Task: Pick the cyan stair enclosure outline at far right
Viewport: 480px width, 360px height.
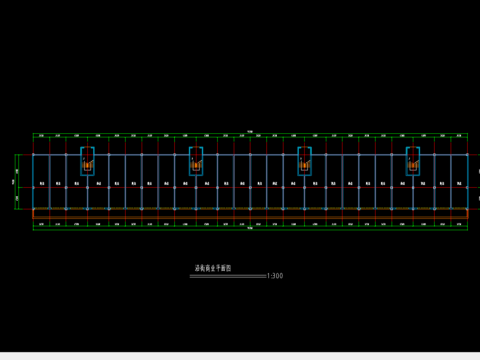Action: pyautogui.click(x=413, y=161)
